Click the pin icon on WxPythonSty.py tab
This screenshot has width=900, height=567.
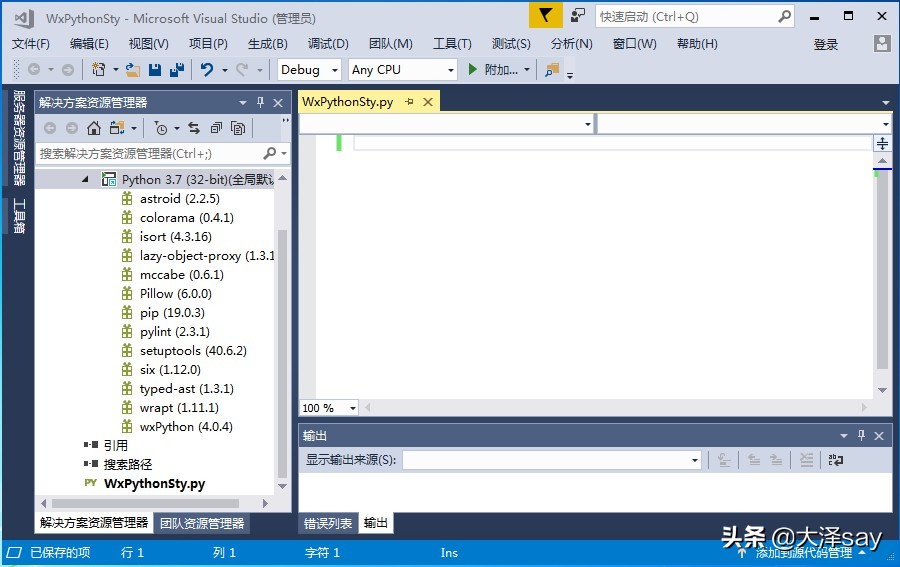(409, 102)
